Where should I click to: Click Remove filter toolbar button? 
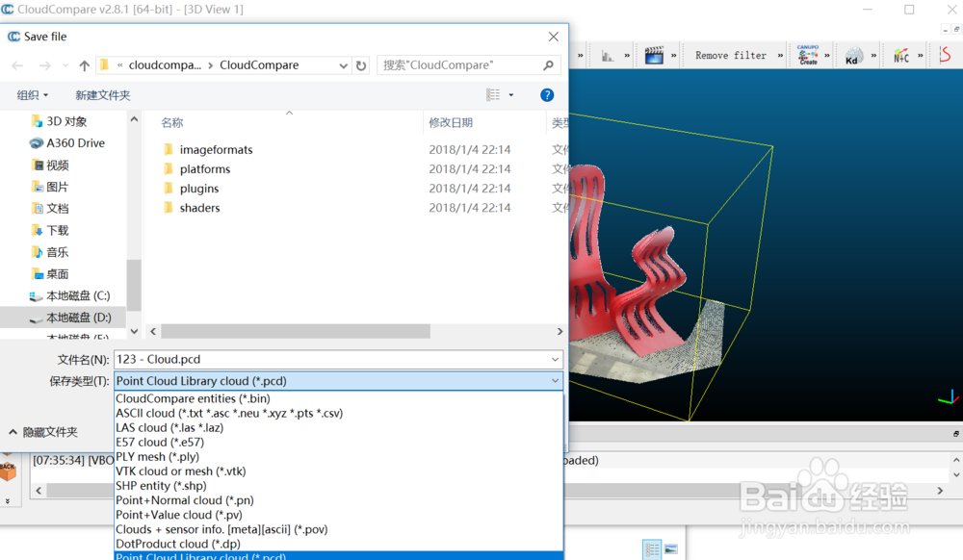click(731, 55)
